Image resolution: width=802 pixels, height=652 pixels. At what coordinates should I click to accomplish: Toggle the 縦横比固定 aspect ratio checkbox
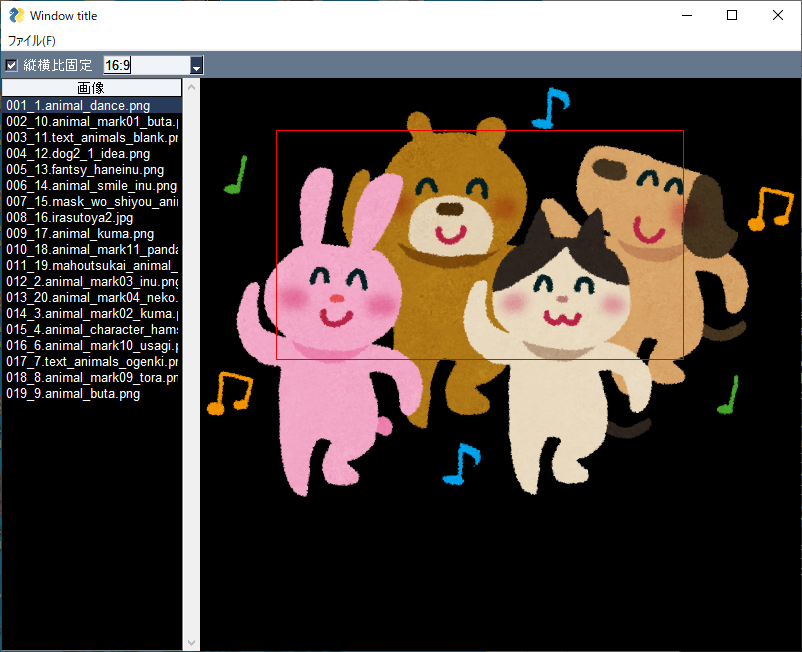point(9,65)
